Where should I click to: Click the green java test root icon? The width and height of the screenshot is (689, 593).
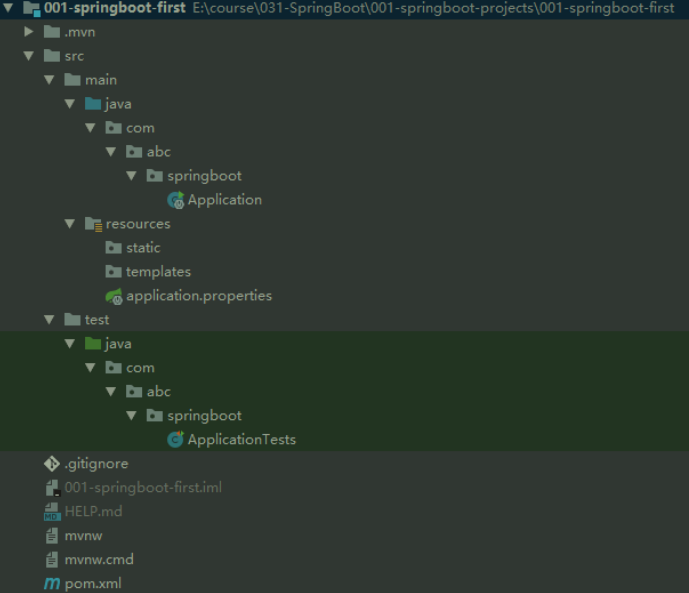pos(93,344)
